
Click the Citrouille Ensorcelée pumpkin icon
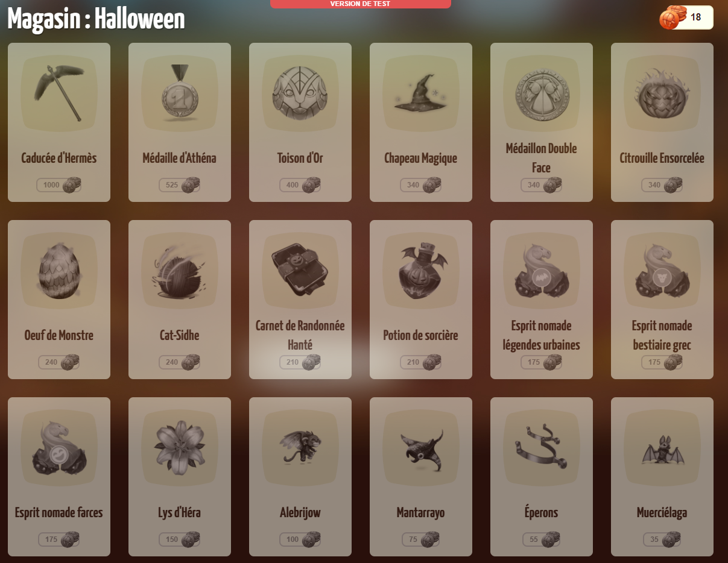[x=662, y=93]
